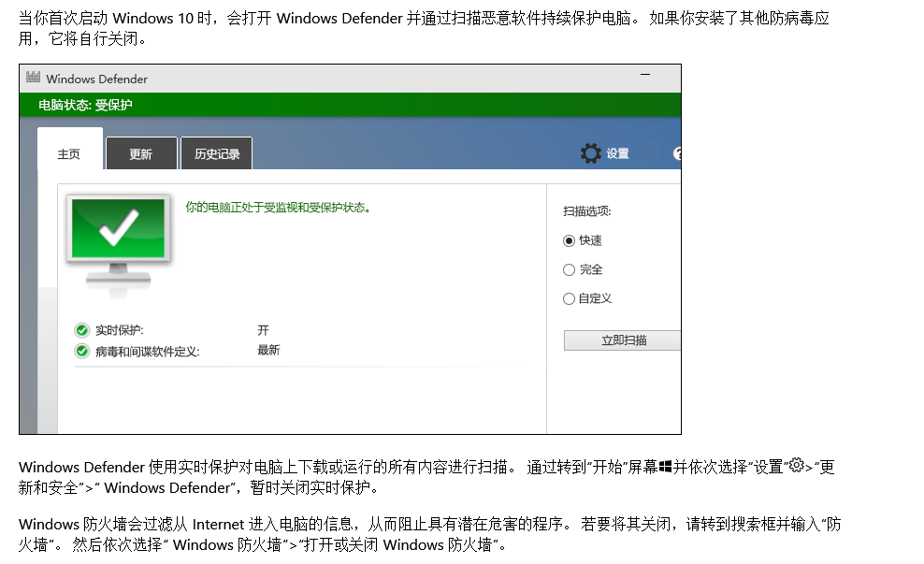Click the 电脑状态: 受保护 status bar

click(x=350, y=105)
